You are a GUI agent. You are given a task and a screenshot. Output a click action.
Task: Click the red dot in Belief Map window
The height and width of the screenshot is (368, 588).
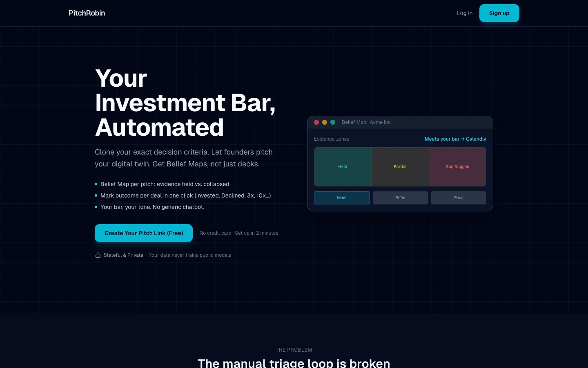316,122
